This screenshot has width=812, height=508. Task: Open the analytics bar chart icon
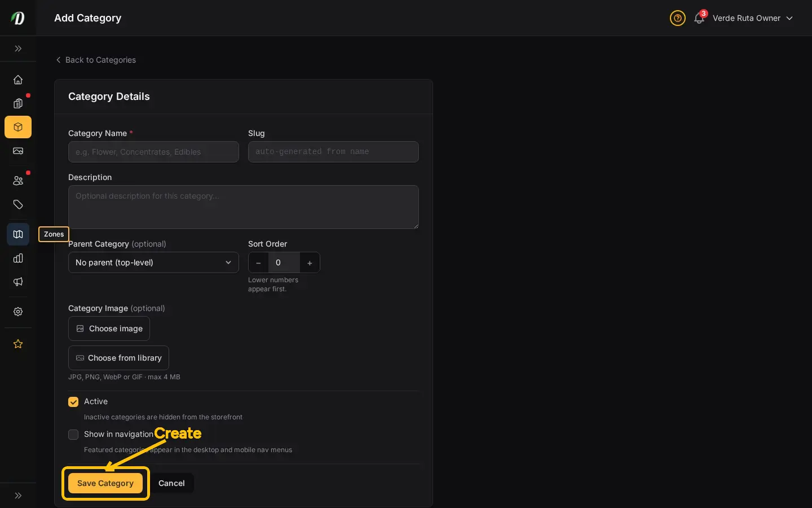point(18,258)
